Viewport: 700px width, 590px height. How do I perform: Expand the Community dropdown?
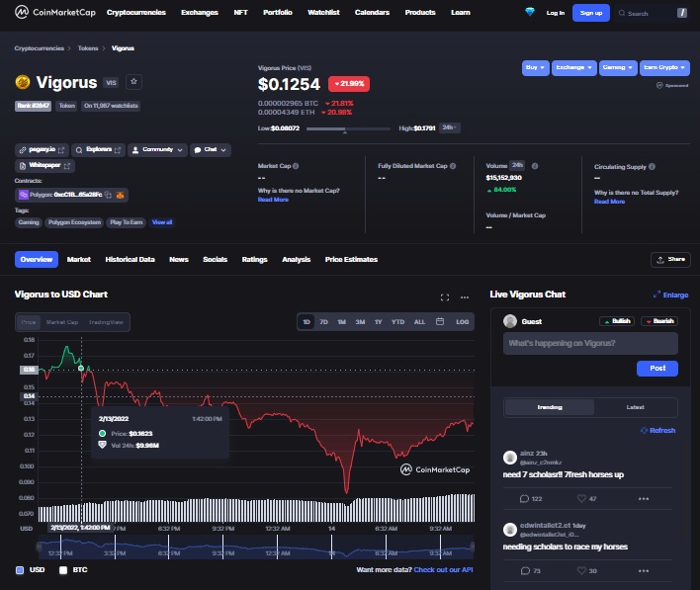[157, 150]
